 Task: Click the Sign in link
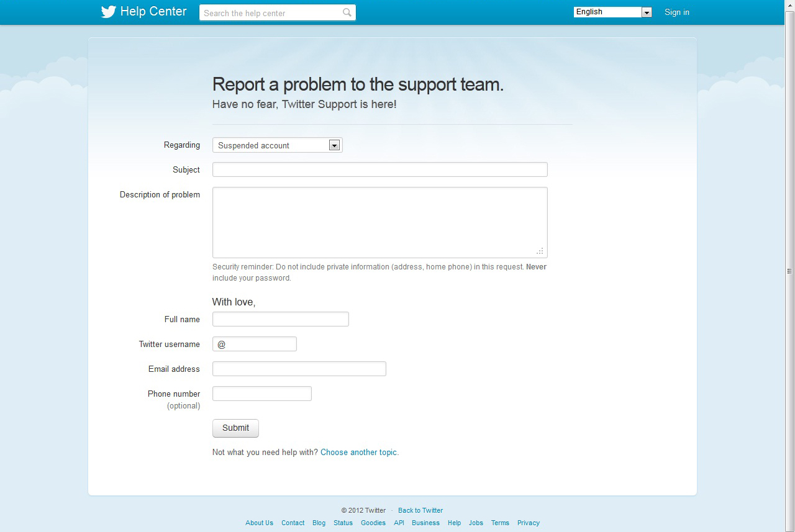pyautogui.click(x=676, y=12)
